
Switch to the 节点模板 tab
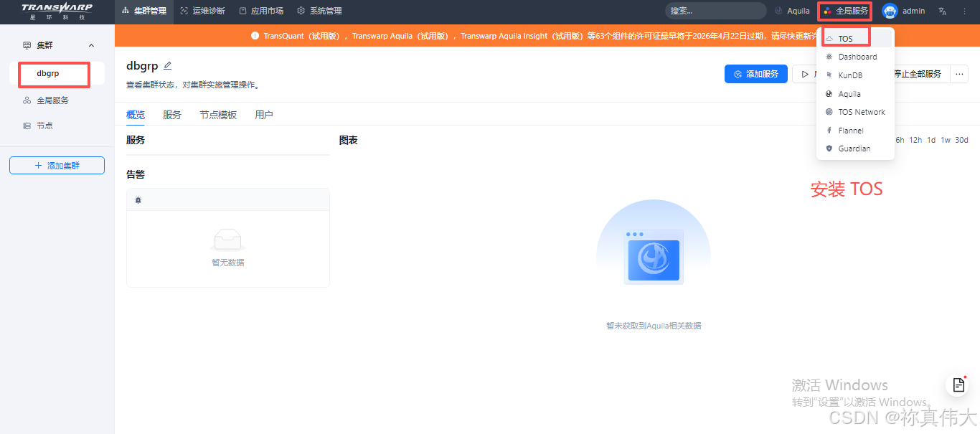coord(218,115)
